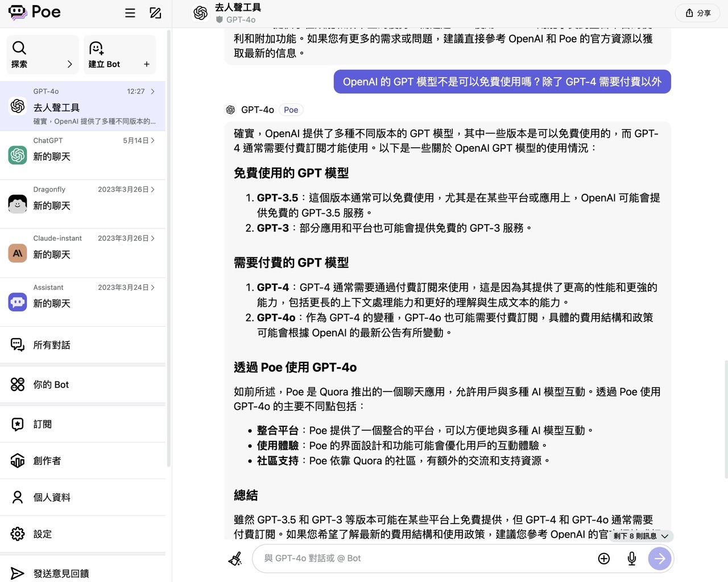Jump down via 剩下 8 則訊息 chevron
728x582 pixels.
pyautogui.click(x=664, y=536)
